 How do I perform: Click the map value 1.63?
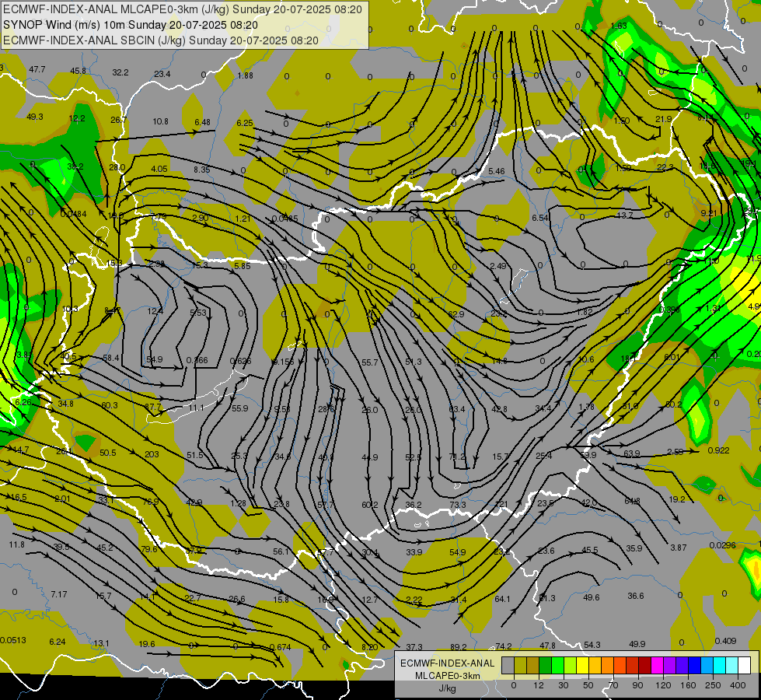(619, 26)
